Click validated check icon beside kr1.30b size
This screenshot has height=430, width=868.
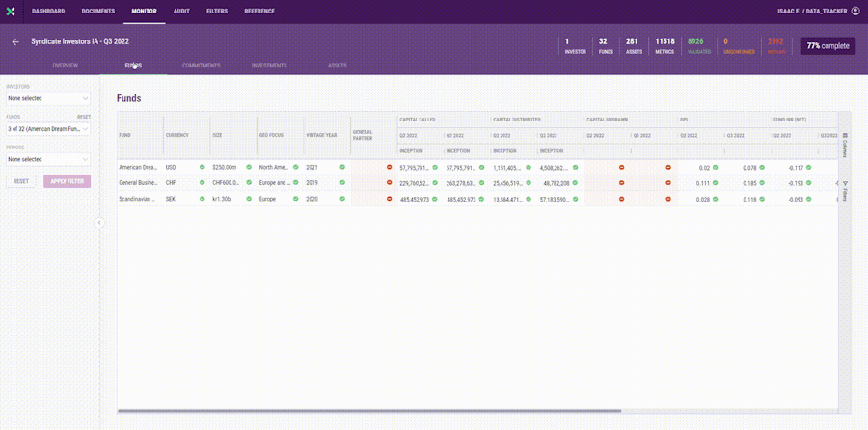pyautogui.click(x=249, y=198)
